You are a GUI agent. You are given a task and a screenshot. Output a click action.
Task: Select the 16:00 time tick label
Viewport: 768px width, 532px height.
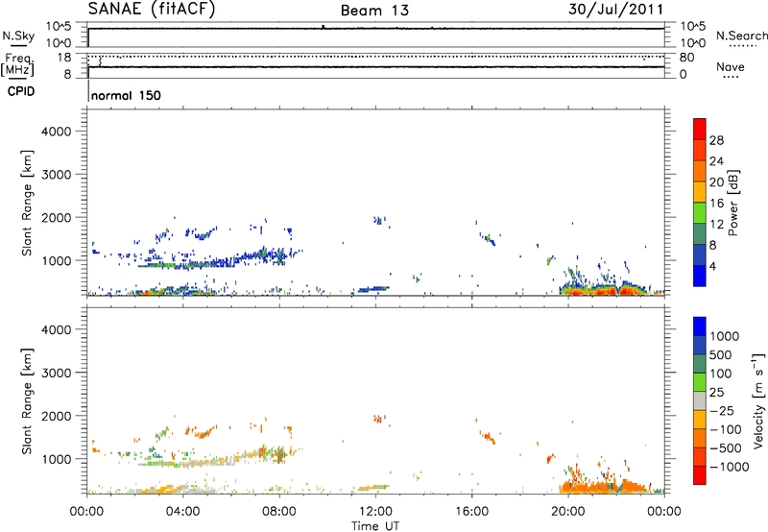pos(471,512)
